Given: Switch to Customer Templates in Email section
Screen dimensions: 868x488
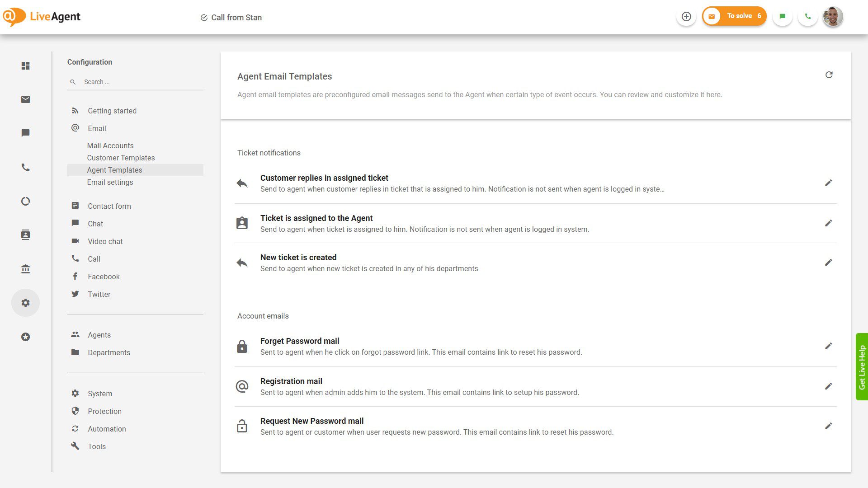Looking at the screenshot, I should 121,158.
